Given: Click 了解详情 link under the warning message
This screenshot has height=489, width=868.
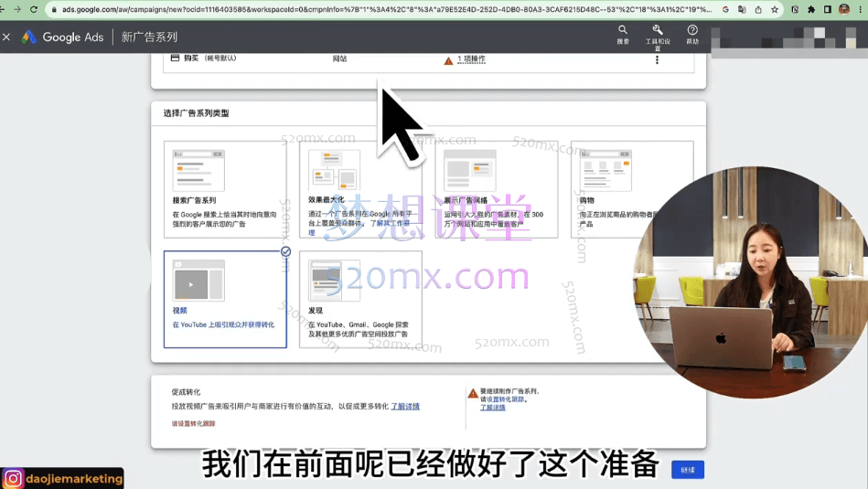Looking at the screenshot, I should tap(493, 408).
